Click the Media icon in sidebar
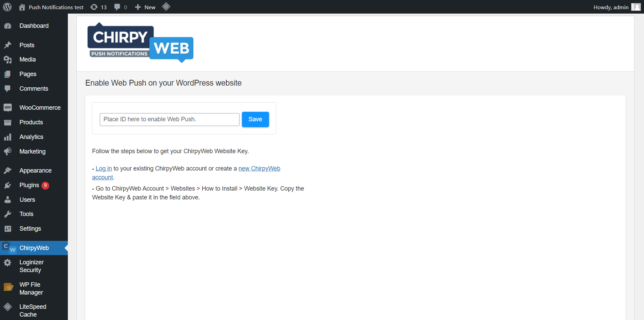The height and width of the screenshot is (320, 644). 7,59
